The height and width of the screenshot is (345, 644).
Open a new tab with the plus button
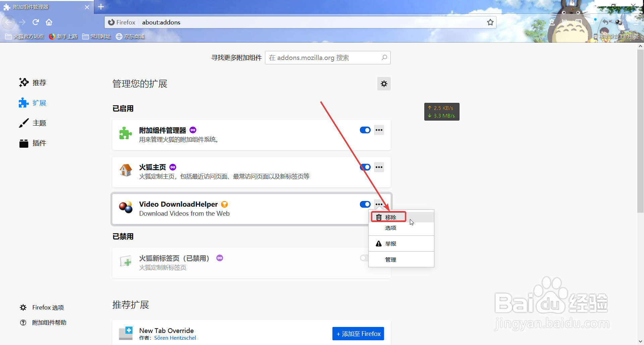tap(101, 7)
